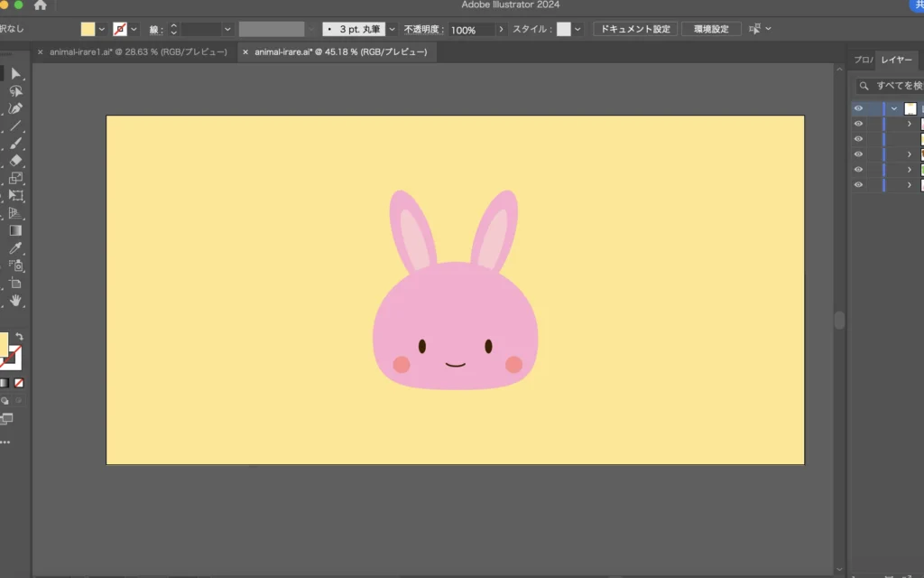Select the Paintbrush tool

click(x=15, y=144)
